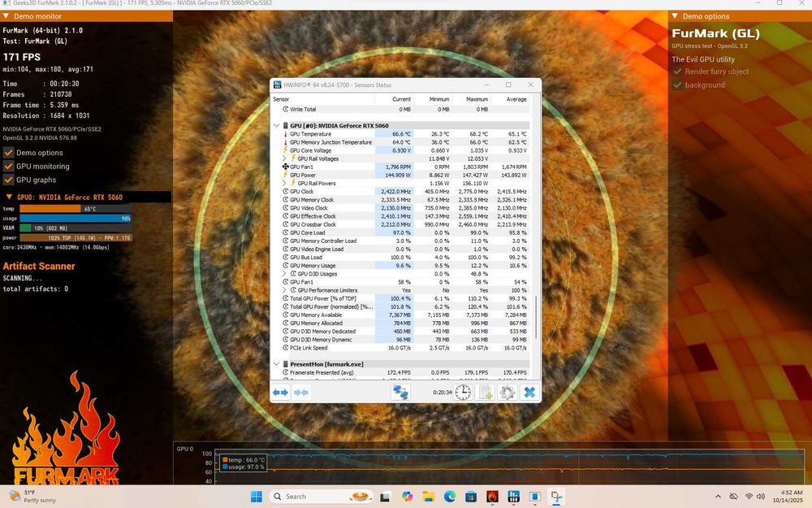Viewport: 812px width, 508px height.
Task: Click the HWiNFO app icon in title bar
Action: pyautogui.click(x=277, y=85)
